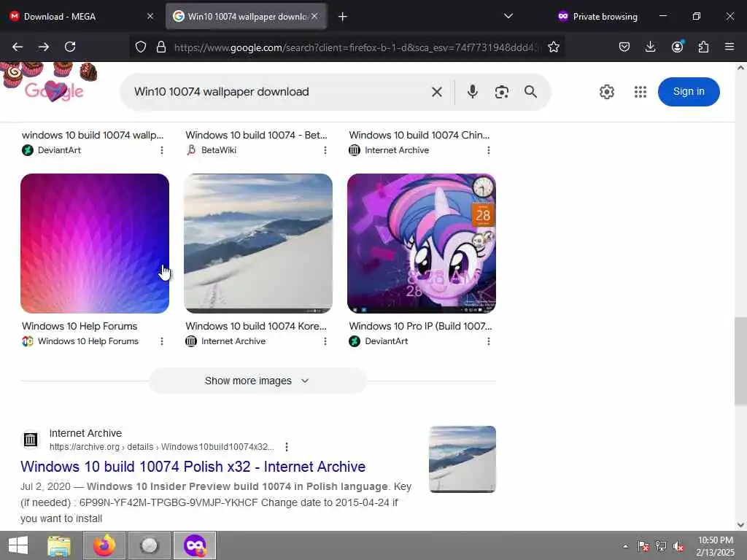Click the scrollbar down arrow

tap(740, 525)
